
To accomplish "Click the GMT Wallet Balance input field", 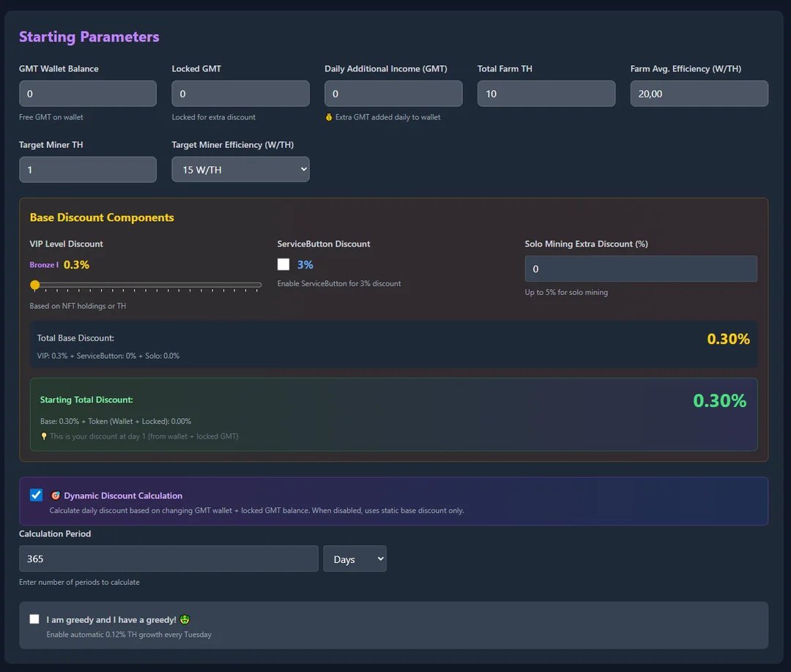I will click(x=87, y=93).
